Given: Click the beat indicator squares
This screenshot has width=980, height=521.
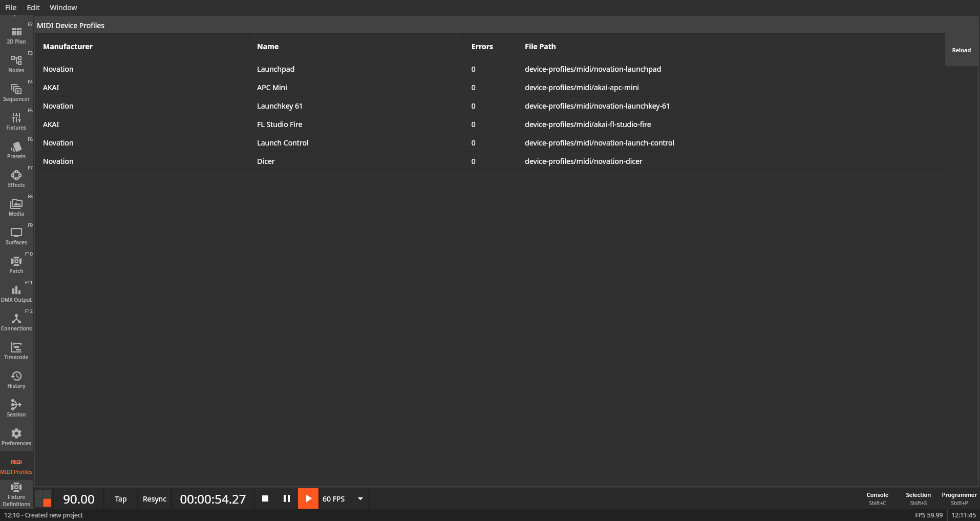Looking at the screenshot, I should 43,498.
